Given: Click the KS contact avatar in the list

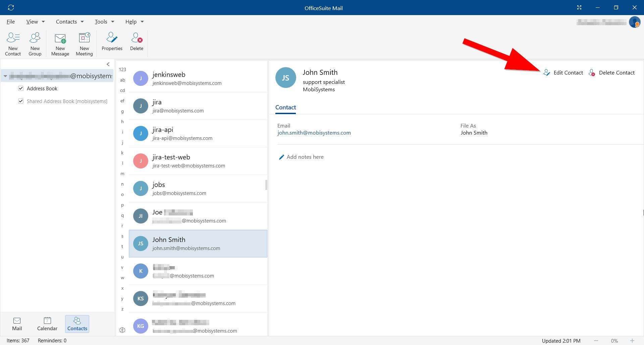Looking at the screenshot, I should [141, 298].
